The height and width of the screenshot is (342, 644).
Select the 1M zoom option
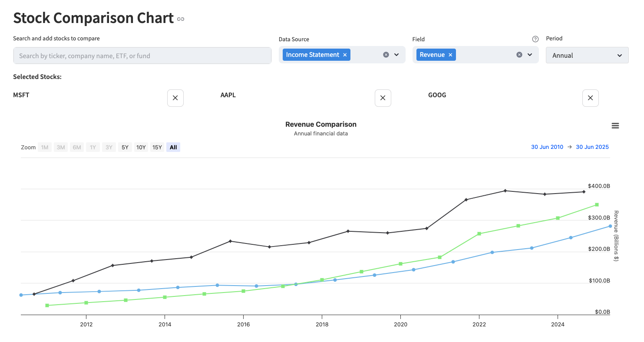(x=45, y=148)
